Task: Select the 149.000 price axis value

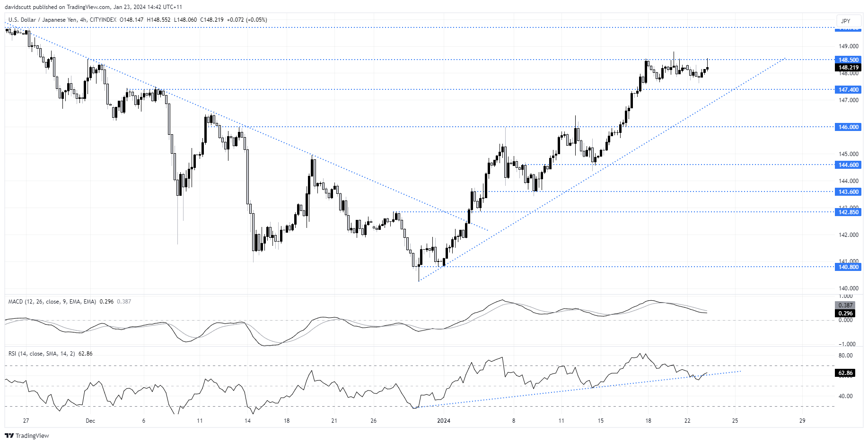Action: 849,46
